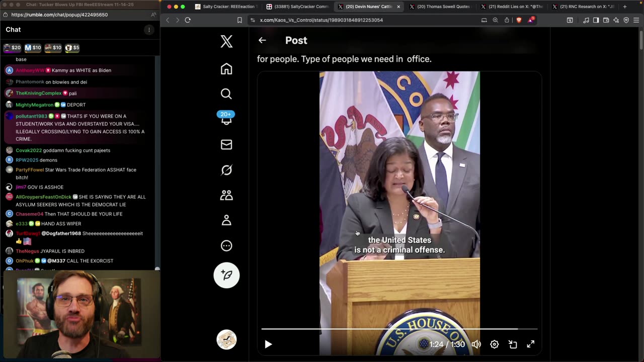Switch to the RNC Research on X tab

(x=583, y=7)
